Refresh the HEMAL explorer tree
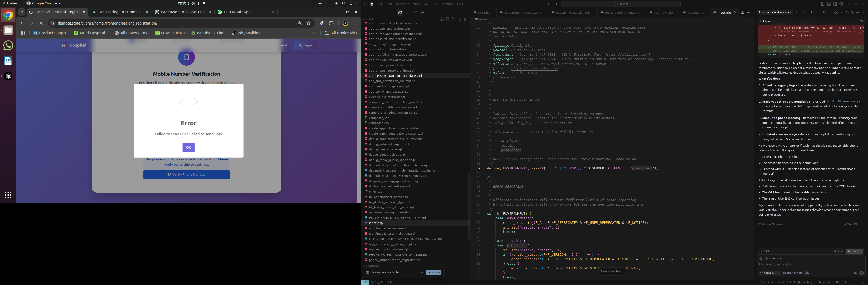Image resolution: width=868 pixels, height=285 pixels. [x=459, y=19]
